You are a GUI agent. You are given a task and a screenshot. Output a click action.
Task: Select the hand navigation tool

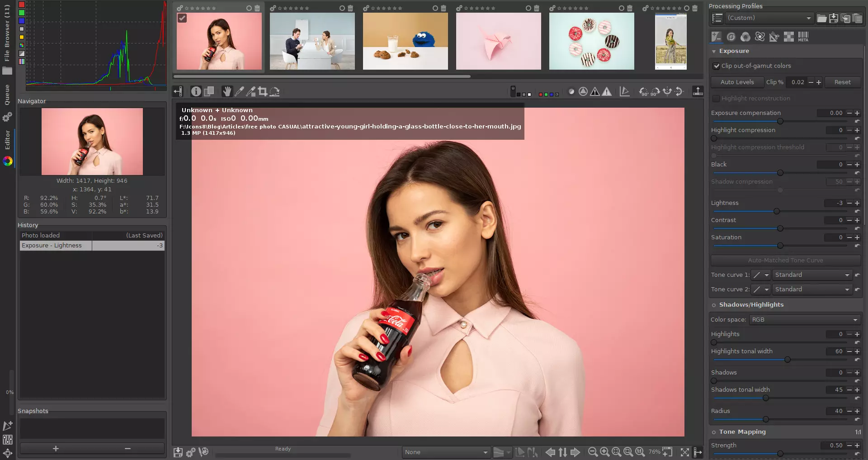coord(227,91)
